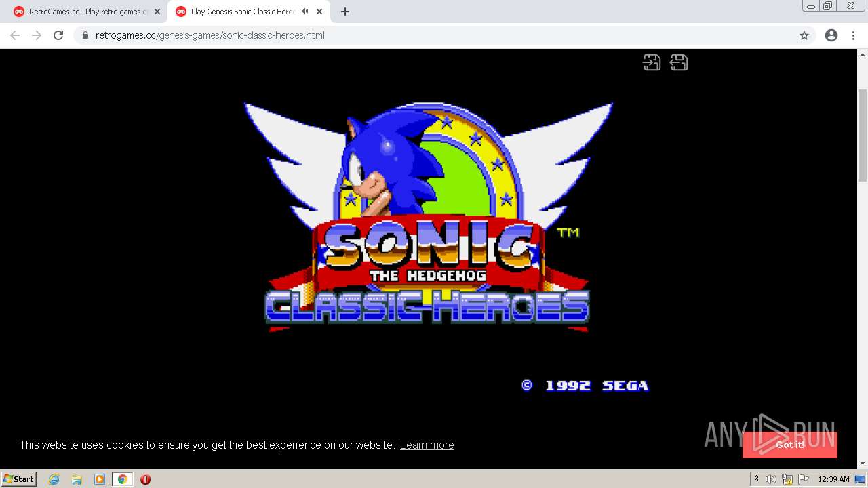868x488 pixels.
Task: Go back to the previous page
Action: point(15,35)
